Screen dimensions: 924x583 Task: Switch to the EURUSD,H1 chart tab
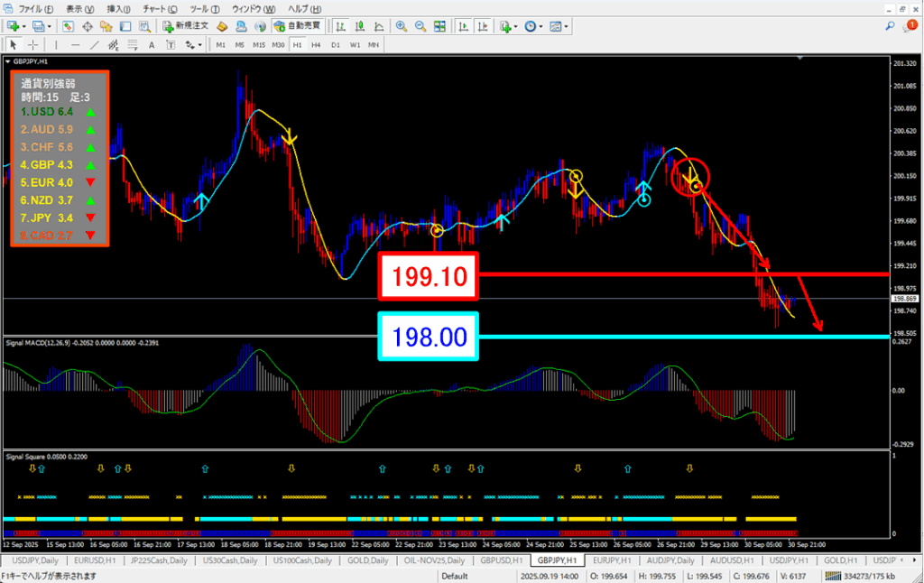pyautogui.click(x=94, y=560)
